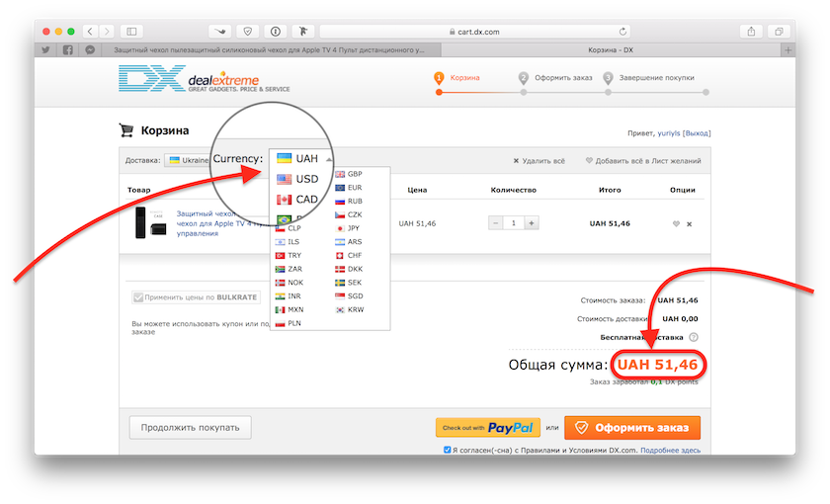The width and height of the screenshot is (830, 504).
Task: Click the arrow-shaped toolbar extension icon
Action: [x=219, y=32]
